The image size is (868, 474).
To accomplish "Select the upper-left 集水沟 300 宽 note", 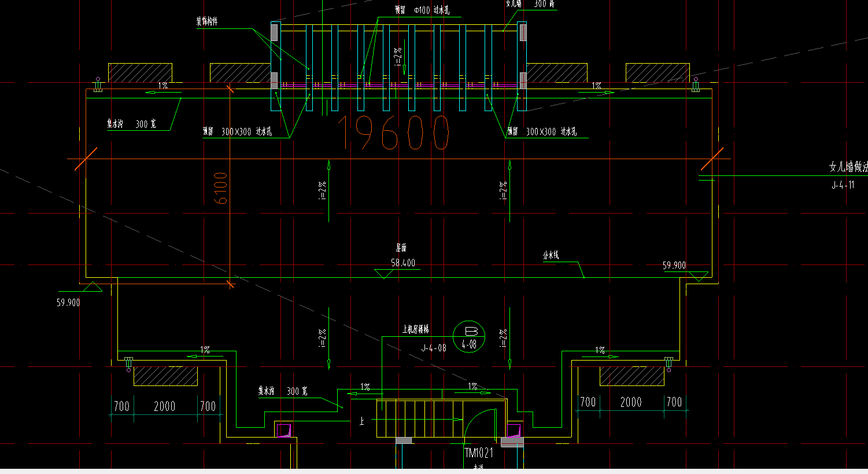I will [x=131, y=124].
